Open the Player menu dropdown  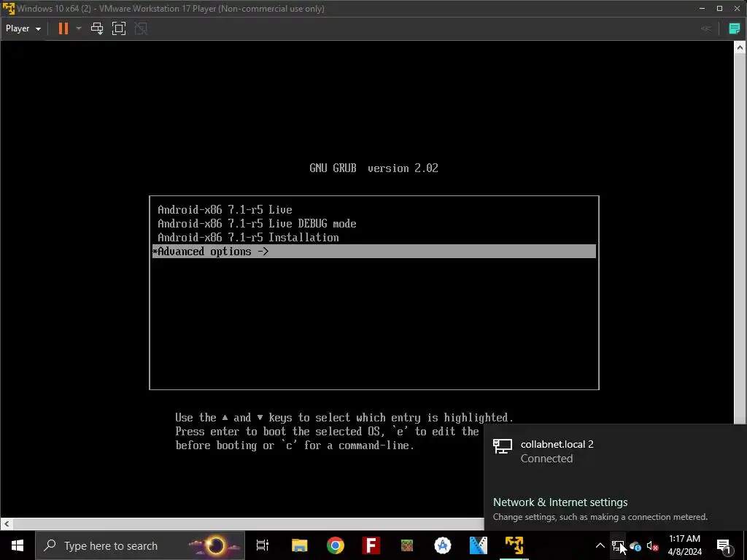(23, 28)
